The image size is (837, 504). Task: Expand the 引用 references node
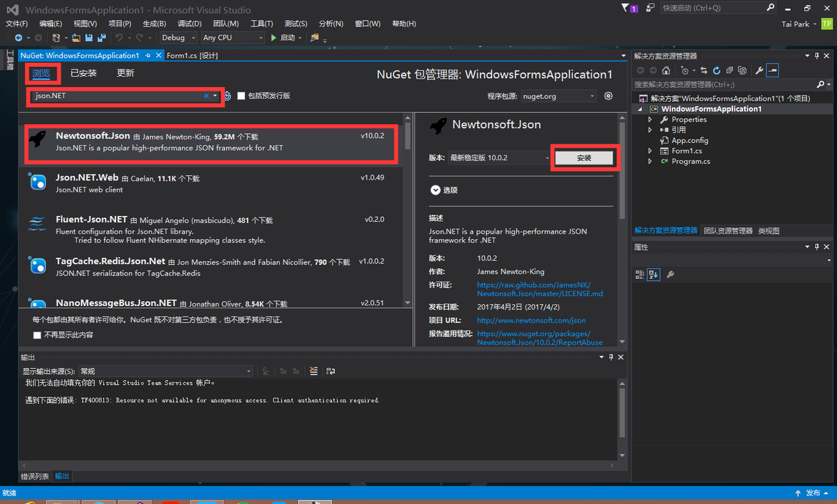coord(650,130)
